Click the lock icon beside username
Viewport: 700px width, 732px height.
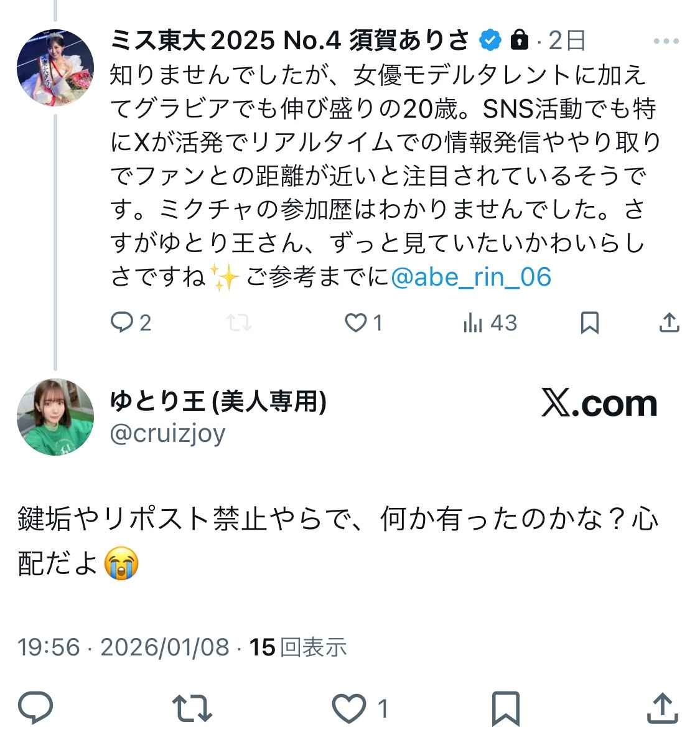pyautogui.click(x=518, y=41)
